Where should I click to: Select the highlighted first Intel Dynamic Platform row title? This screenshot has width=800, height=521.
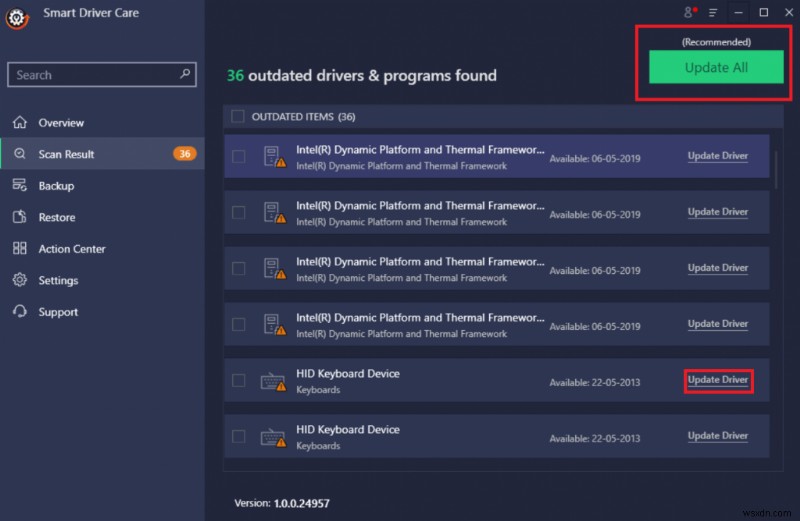tap(420, 150)
